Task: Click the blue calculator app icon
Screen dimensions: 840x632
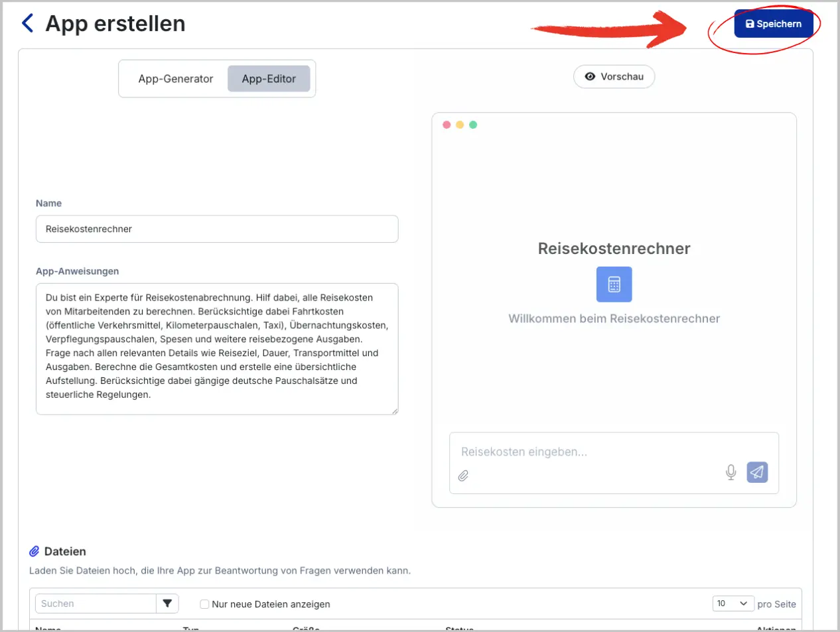Action: coord(614,284)
